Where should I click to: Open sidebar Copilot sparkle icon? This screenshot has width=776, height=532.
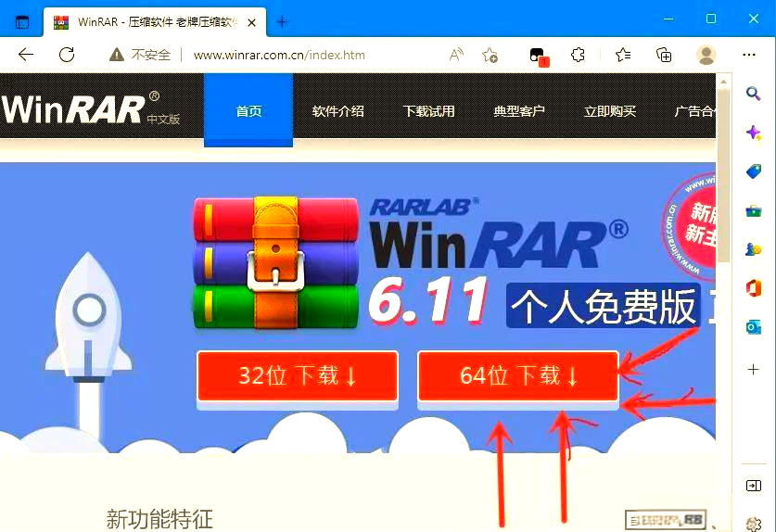pos(754,133)
